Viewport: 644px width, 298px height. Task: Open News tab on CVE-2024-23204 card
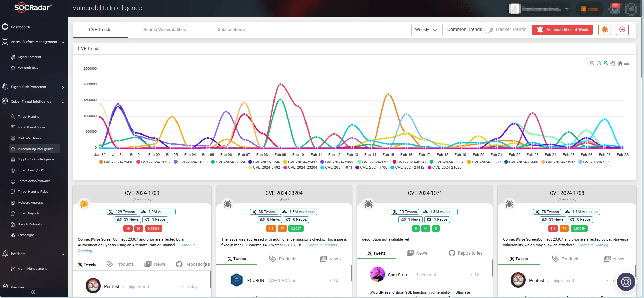point(330,259)
